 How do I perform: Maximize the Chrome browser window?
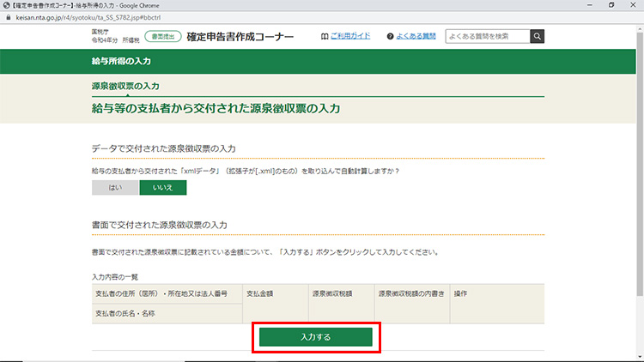coord(610,5)
